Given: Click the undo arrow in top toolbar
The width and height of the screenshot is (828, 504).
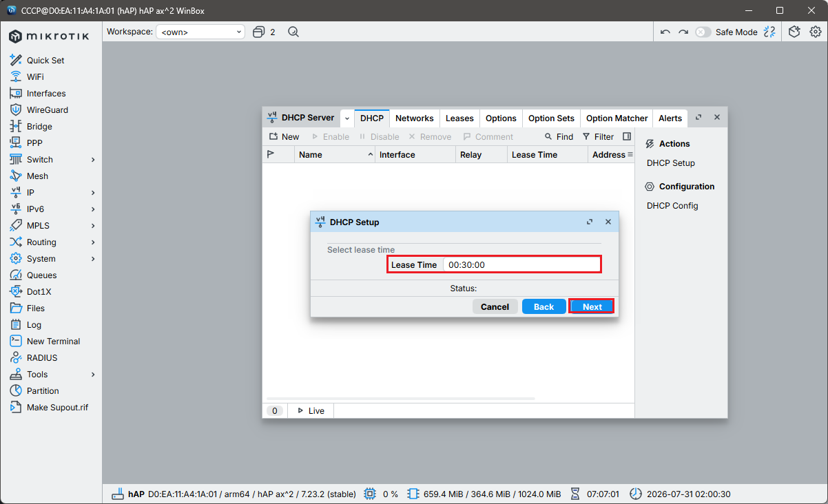Looking at the screenshot, I should (x=665, y=32).
